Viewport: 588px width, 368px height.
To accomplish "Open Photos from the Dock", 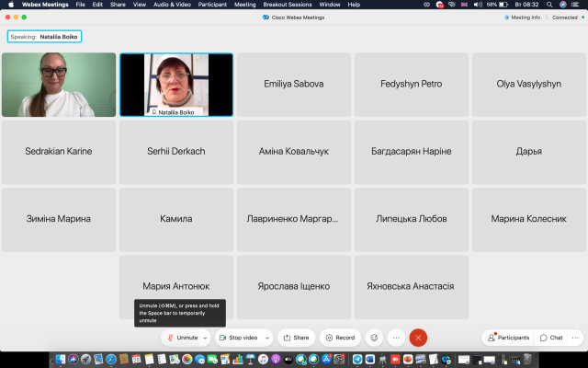I will (187, 360).
